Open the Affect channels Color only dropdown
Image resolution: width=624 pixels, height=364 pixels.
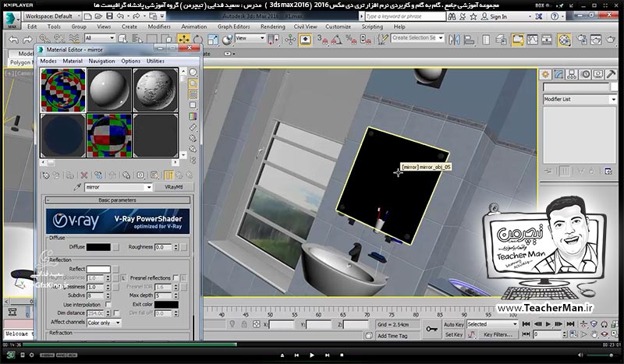click(104, 323)
